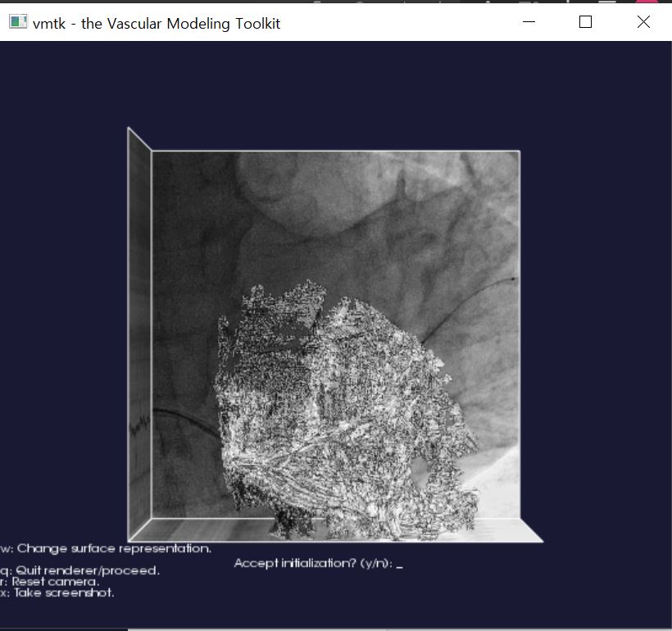Click the window title 'vmtk - the Vascular Modeling Toolkit'
Screen dimensions: 672x631
pyautogui.click(x=157, y=24)
